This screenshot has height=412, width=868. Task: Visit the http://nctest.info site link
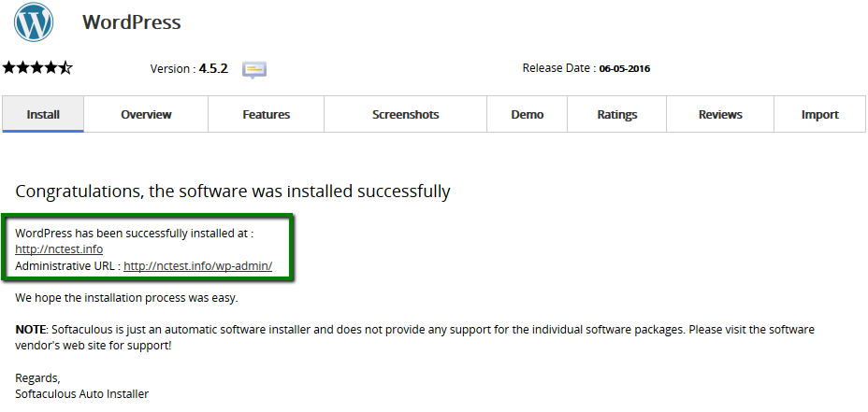(x=59, y=249)
